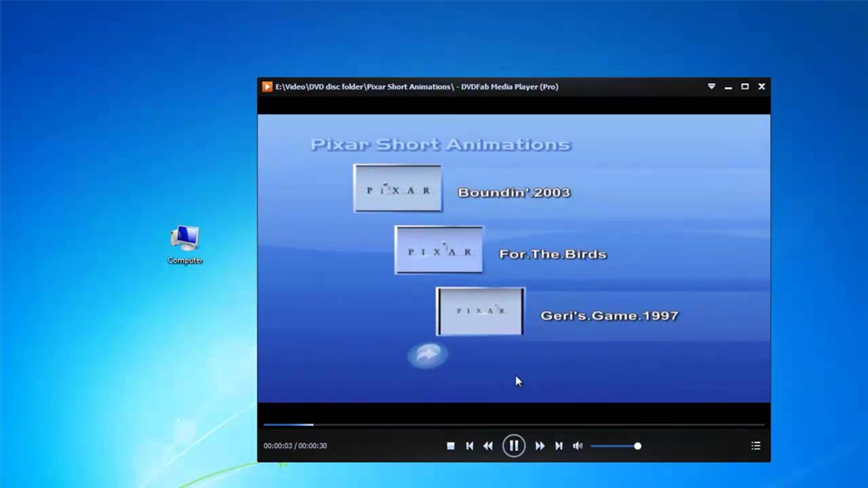Image resolution: width=868 pixels, height=488 pixels.
Task: Mute audio via speaker icon
Action: point(577,446)
